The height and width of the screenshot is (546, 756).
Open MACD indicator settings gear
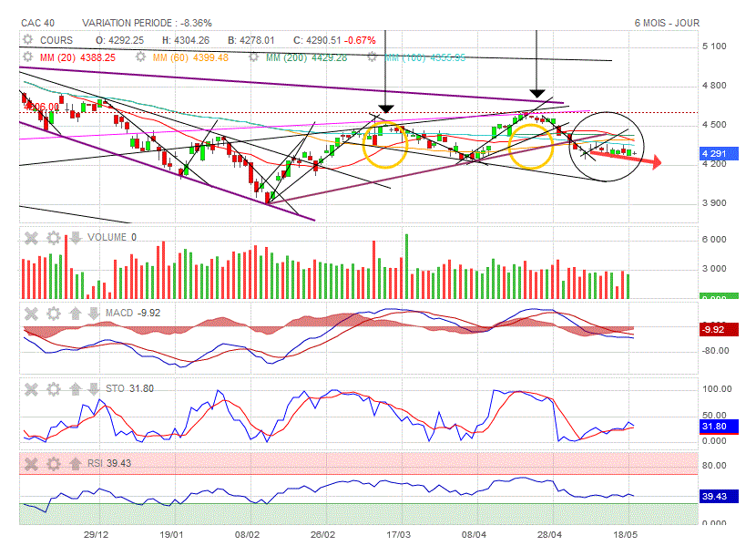pyautogui.click(x=53, y=314)
